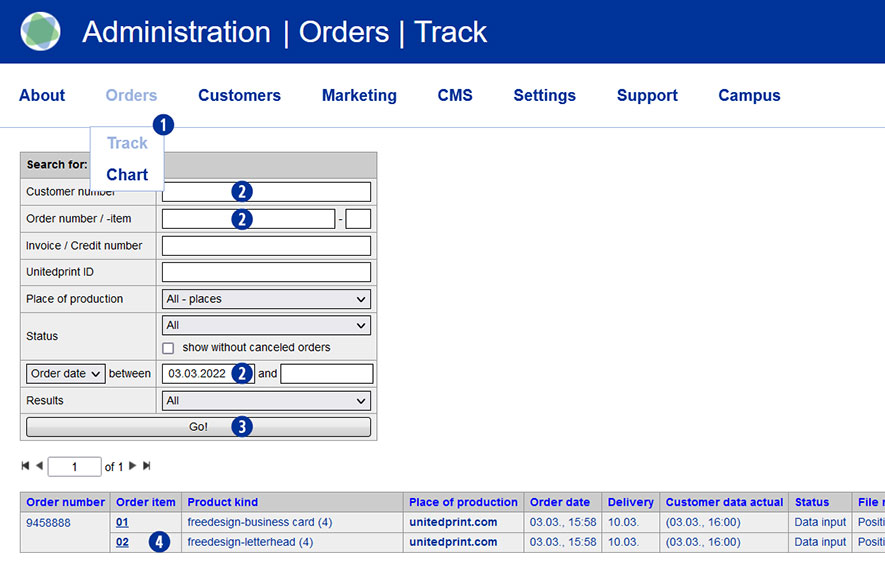Expand the Status dropdown

pos(266,325)
